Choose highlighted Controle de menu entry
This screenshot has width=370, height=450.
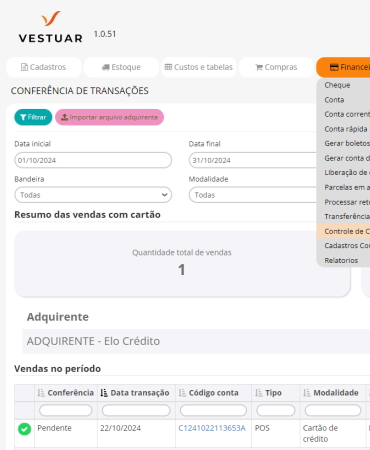coord(343,231)
